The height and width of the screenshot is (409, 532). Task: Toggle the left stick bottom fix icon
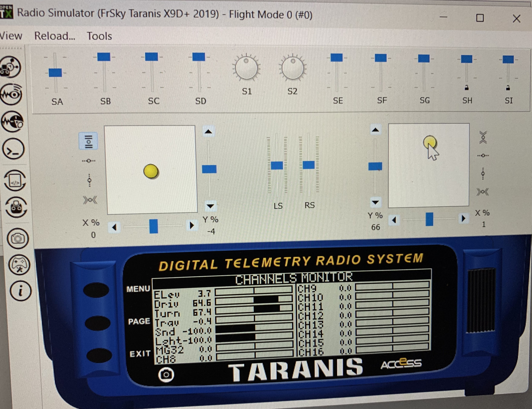90,200
